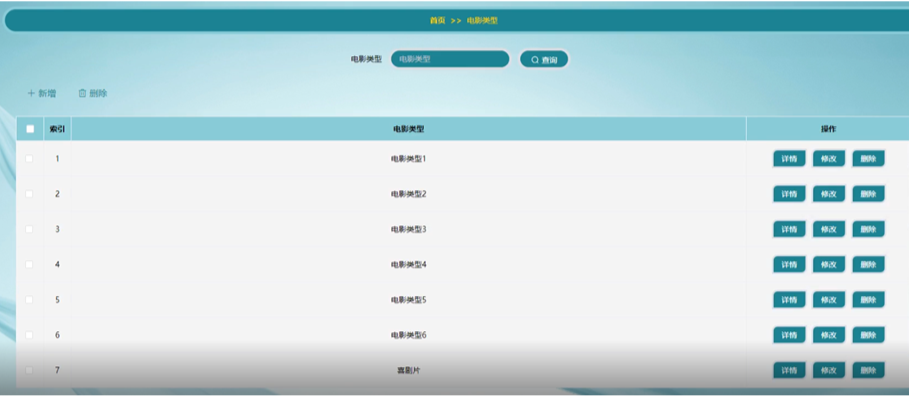Screen dimensions: 909x396
Task: Select the cell text 电影类型5
Action: tap(409, 300)
